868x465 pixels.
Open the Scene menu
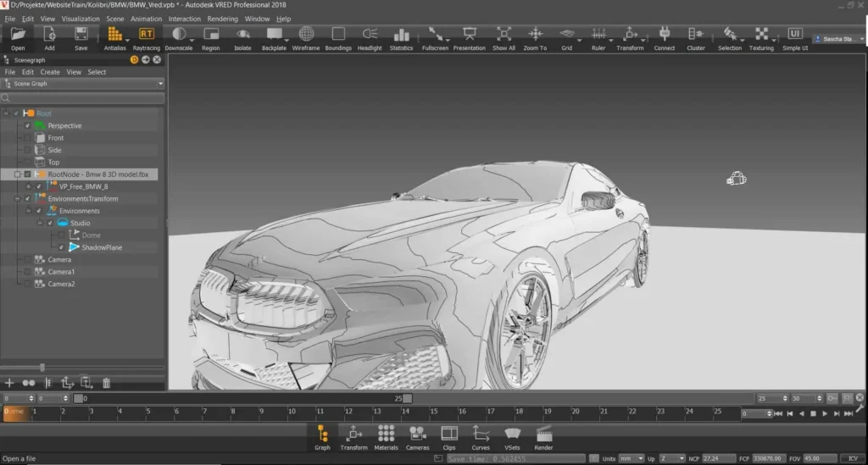click(x=115, y=19)
